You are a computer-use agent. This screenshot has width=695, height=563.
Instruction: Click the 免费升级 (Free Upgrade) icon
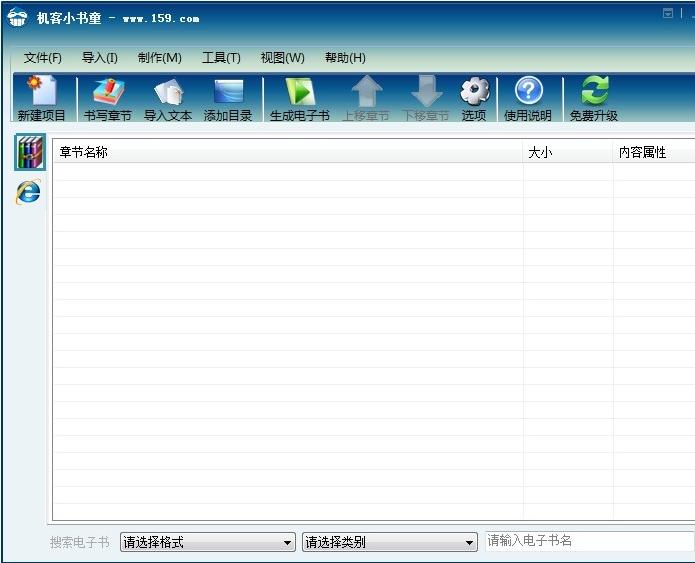click(594, 98)
